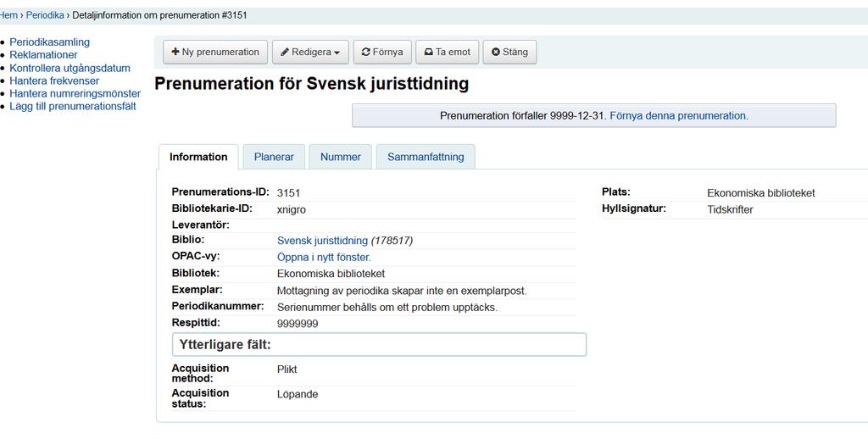The image size is (868, 439).
Task: Select Acquisition method value Plikt
Action: point(287,370)
